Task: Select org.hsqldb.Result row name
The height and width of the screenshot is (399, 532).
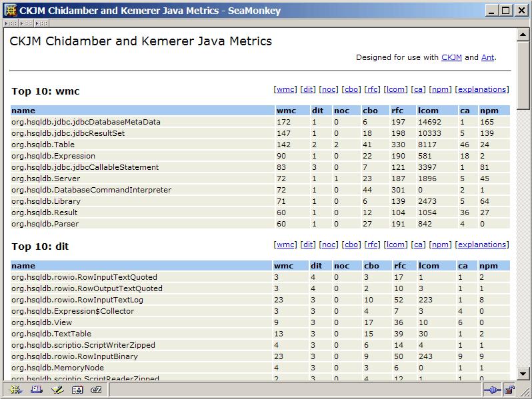Action: point(45,212)
